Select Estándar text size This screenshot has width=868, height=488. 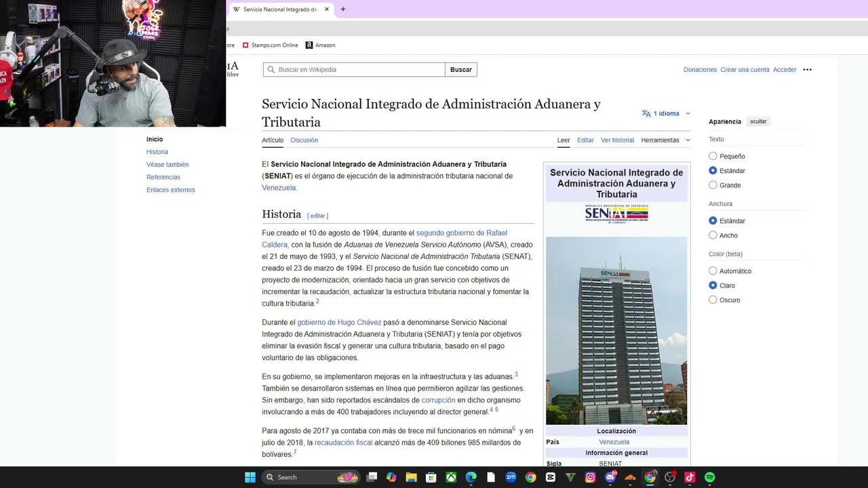[713, 171]
